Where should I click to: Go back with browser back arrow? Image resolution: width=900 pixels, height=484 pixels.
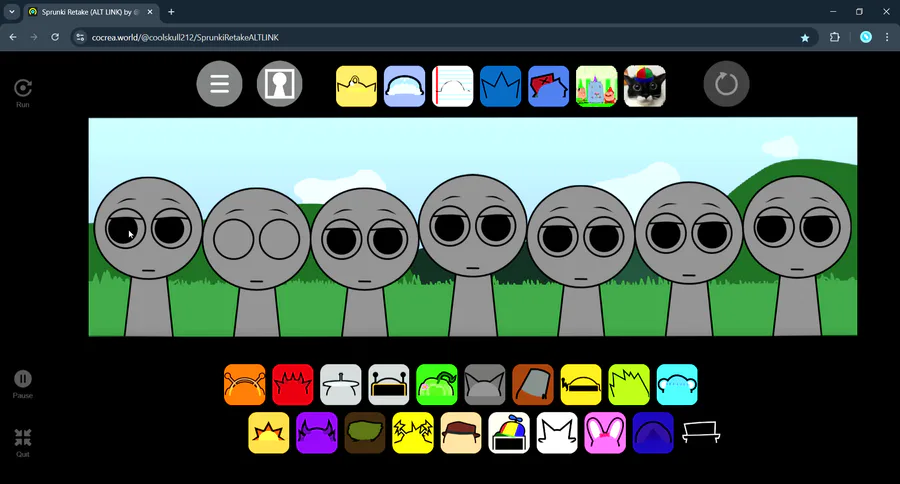click(x=13, y=37)
